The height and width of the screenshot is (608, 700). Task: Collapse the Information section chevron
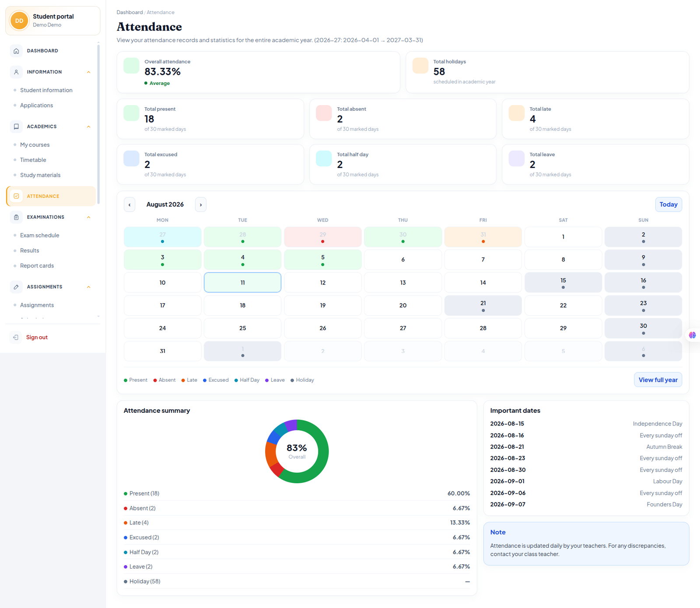[x=89, y=72]
